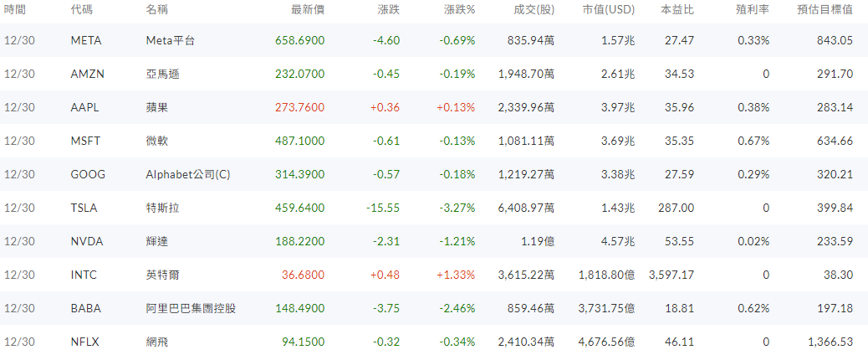Click the 預估目標價 column header
This screenshot has width=868, height=355.
tap(825, 10)
